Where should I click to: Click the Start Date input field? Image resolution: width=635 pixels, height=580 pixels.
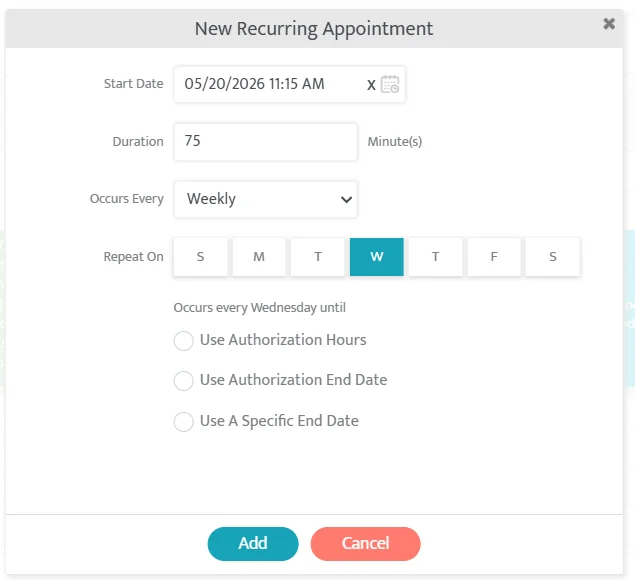[289, 84]
